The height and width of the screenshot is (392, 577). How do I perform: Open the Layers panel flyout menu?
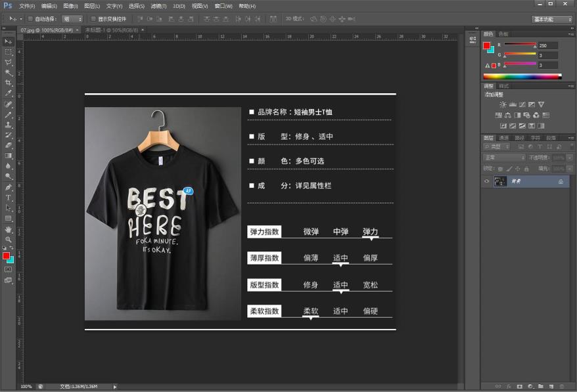[570, 138]
